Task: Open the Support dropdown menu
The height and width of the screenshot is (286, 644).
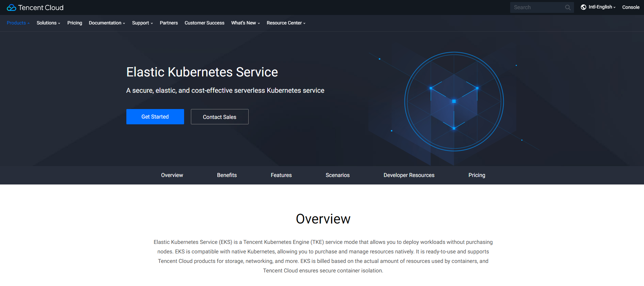Action: pos(143,23)
